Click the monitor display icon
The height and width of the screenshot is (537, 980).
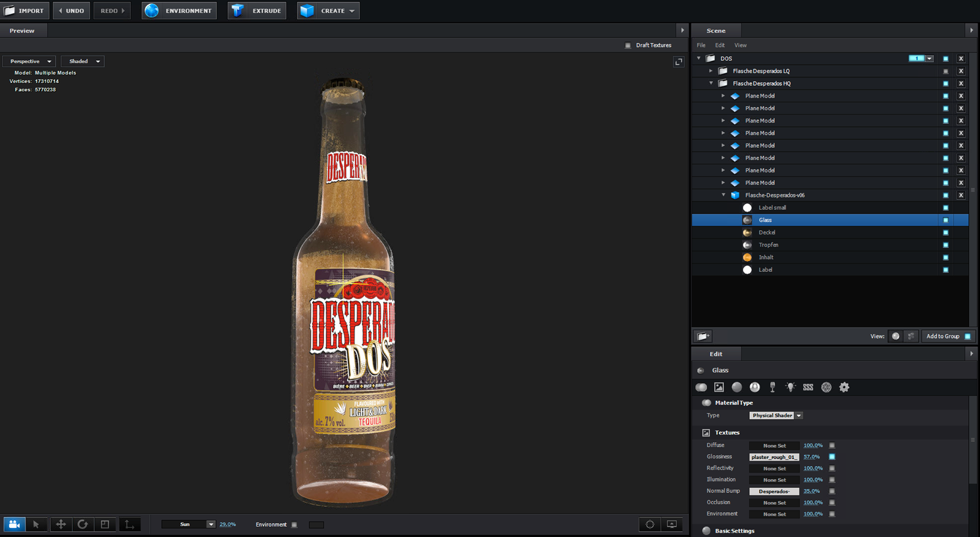[x=672, y=524]
